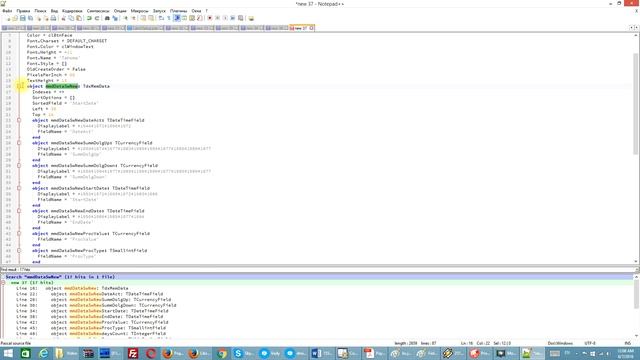Close all documents via toolbar

(x=47, y=18)
